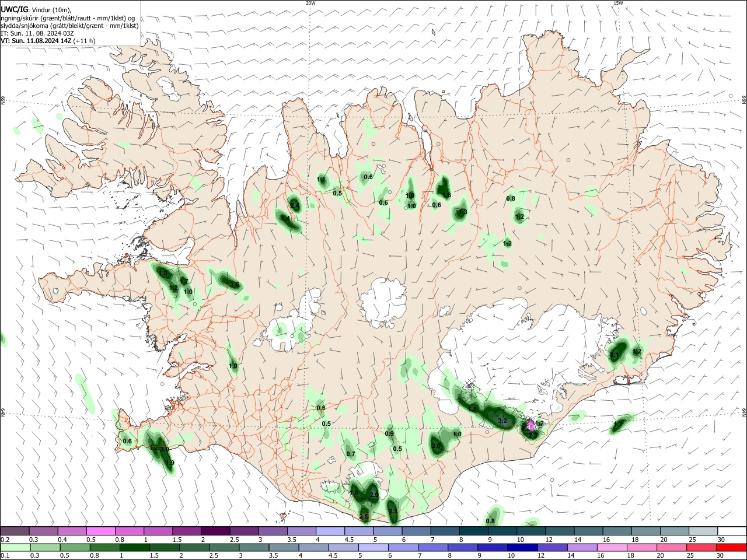Click the '30' label of the lower legend row
Viewport: 747px width, 560px height.
[x=720, y=556]
